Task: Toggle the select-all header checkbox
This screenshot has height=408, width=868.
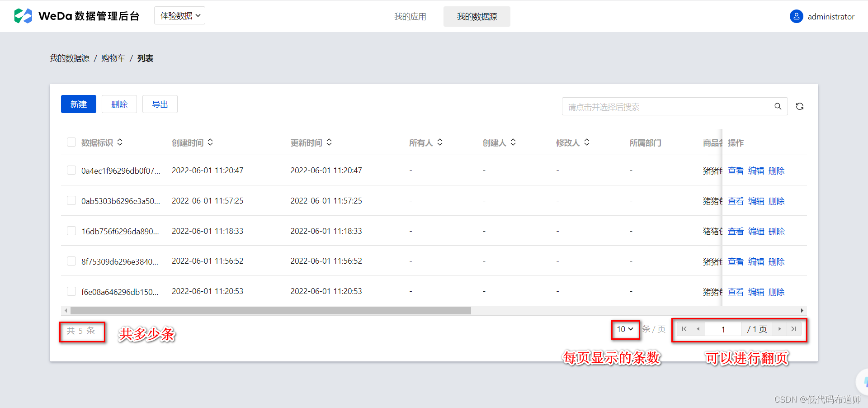Action: 71,142
